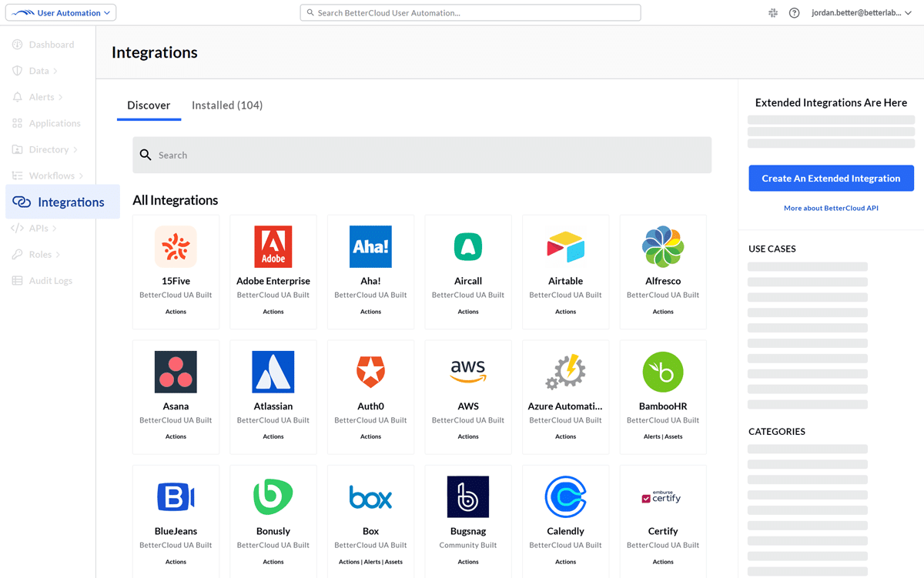Screen dimensions: 924x578
Task: Click the Asana integration logo
Action: [x=176, y=372]
